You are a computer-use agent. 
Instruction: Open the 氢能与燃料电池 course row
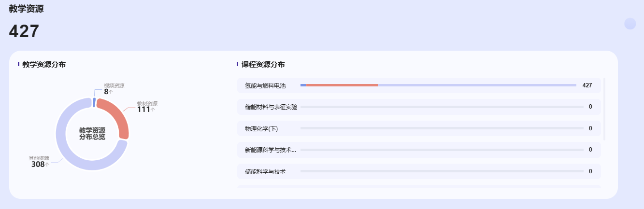(265, 85)
